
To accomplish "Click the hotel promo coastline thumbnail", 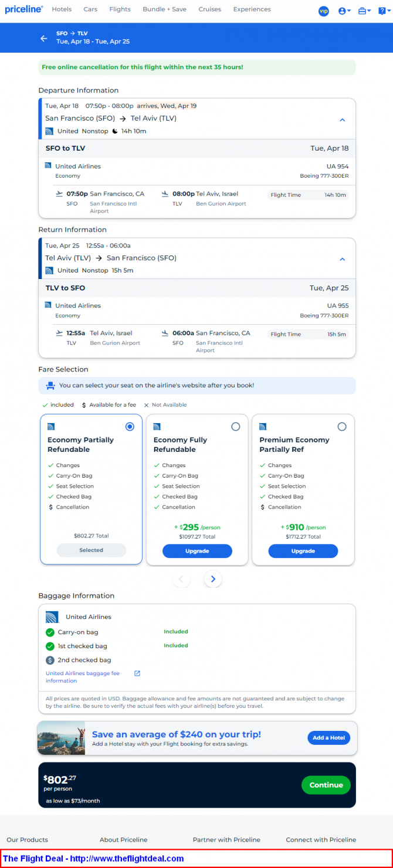I will tap(61, 738).
